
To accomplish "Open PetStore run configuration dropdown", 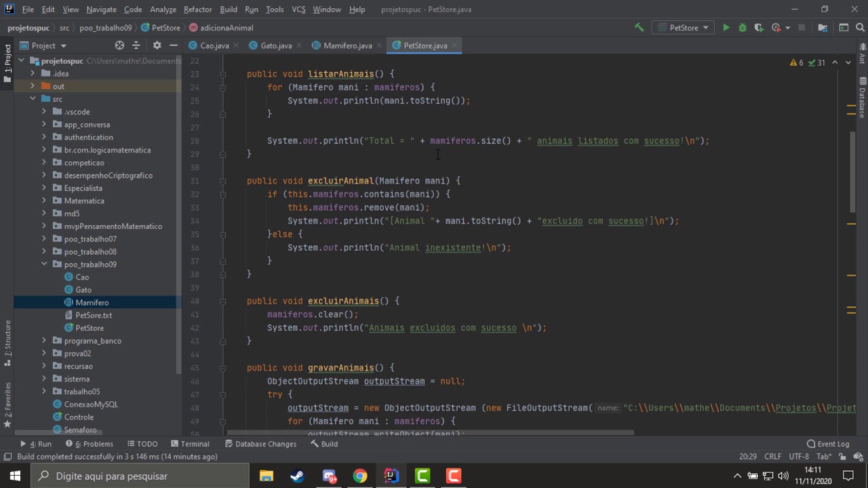I will [684, 28].
